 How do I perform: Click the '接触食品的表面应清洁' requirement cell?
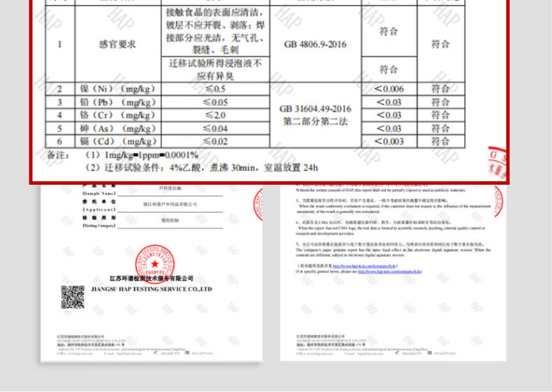click(x=215, y=31)
